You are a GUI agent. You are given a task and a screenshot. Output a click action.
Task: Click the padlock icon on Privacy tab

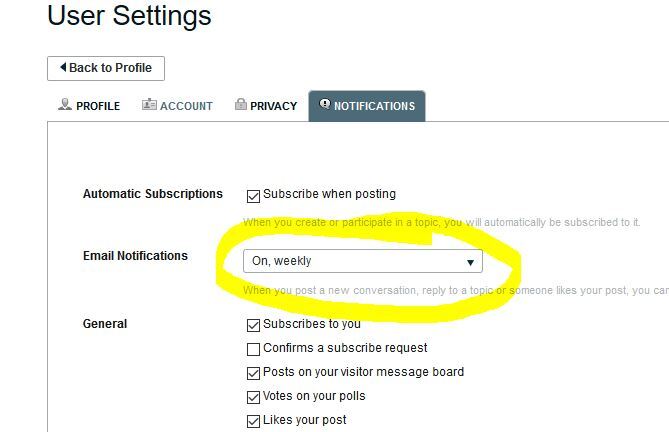click(240, 105)
